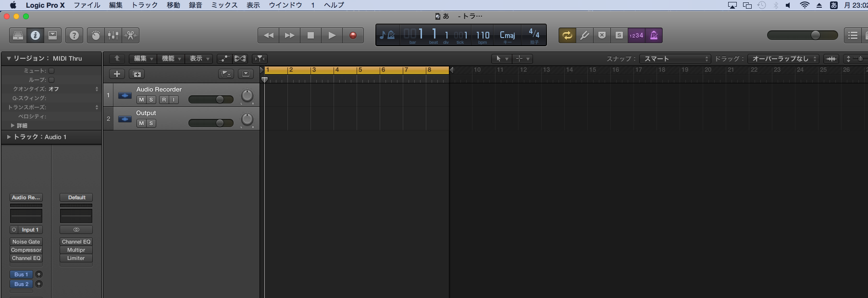Click the Catch Playhead button

[260, 59]
